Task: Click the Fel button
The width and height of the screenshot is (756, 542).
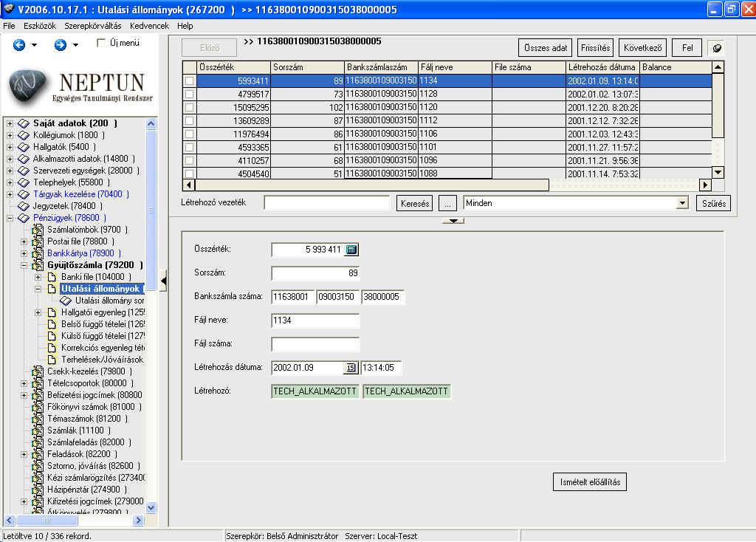Action: [x=687, y=48]
